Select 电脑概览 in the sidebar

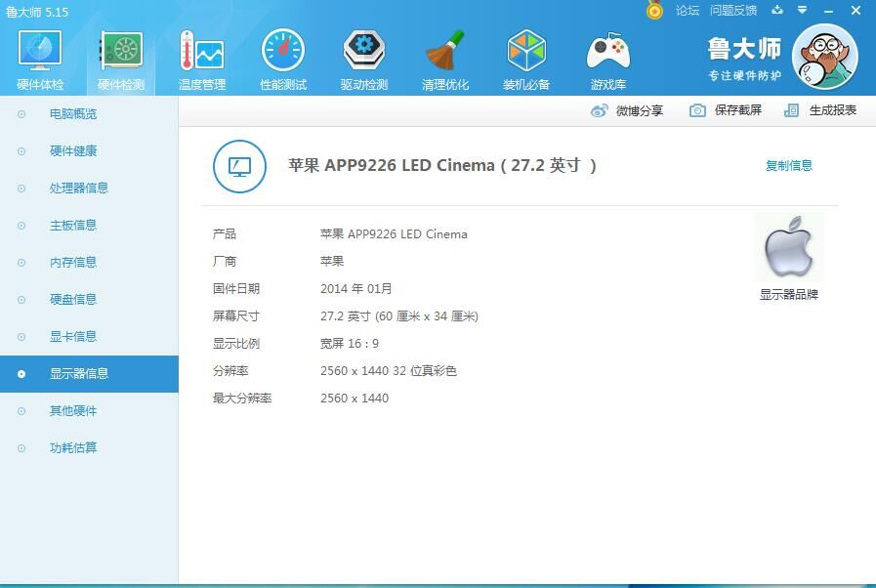[x=90, y=114]
